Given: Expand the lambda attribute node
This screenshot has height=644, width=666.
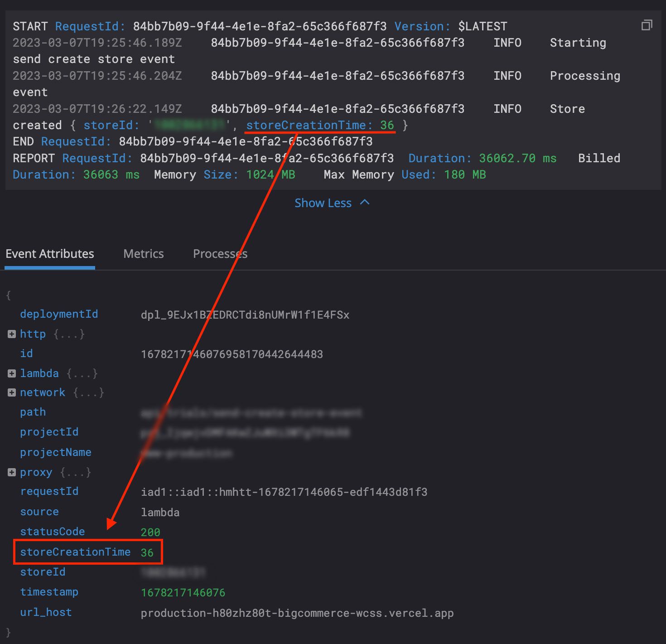Looking at the screenshot, I should (x=12, y=373).
